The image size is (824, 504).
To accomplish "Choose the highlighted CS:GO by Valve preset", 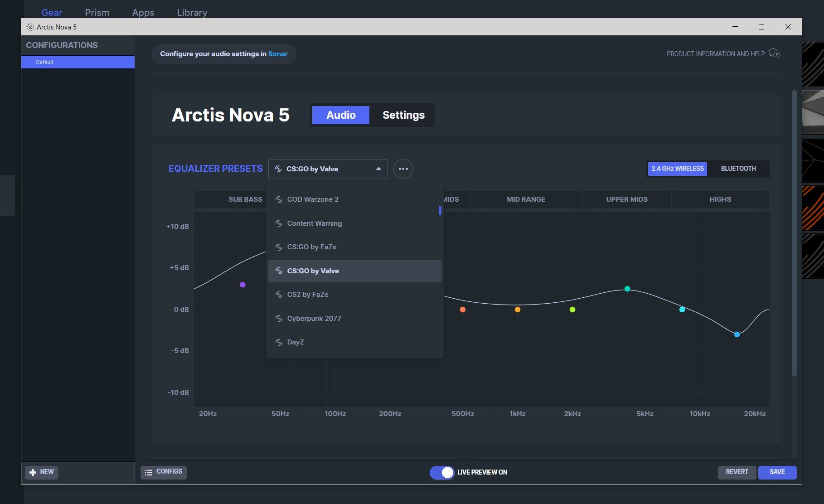I will tap(354, 271).
